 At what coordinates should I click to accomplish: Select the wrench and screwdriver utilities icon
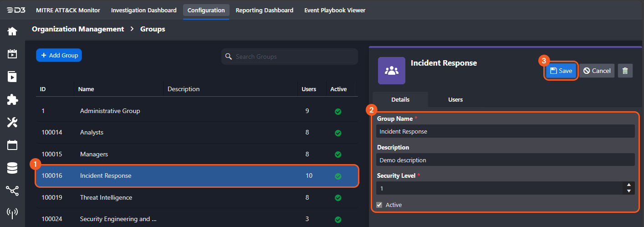click(x=12, y=122)
